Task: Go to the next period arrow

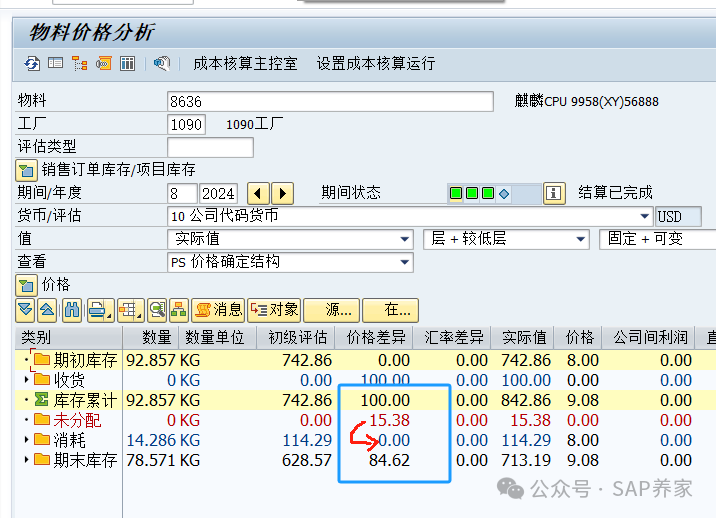Action: pos(282,194)
